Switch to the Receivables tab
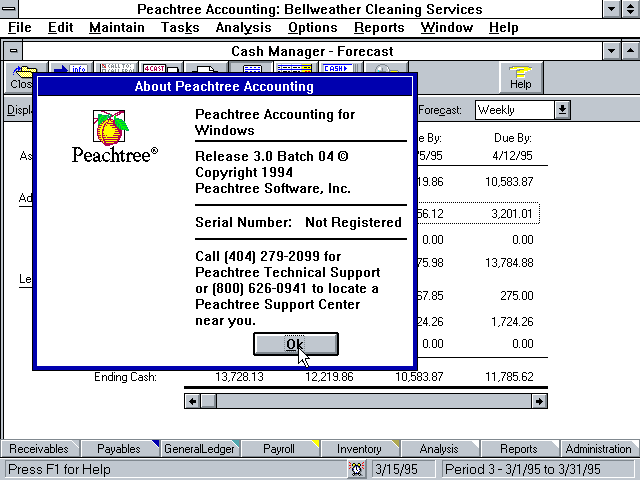The height and width of the screenshot is (480, 640). (39, 449)
